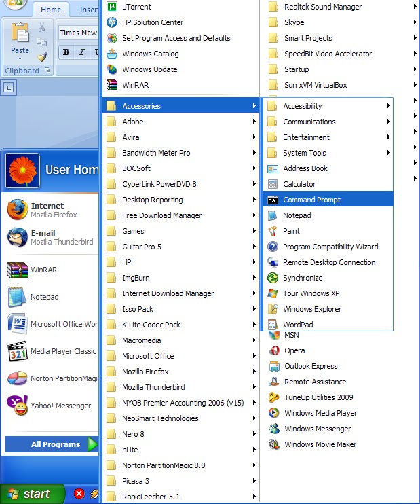Image resolution: width=420 pixels, height=504 pixels.
Task: Expand the Communications submenu
Action: coord(328,122)
